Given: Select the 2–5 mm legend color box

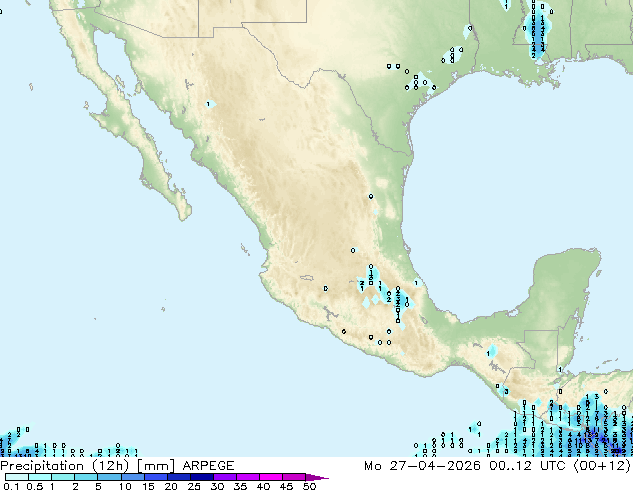Looking at the screenshot, I should pos(86,477).
